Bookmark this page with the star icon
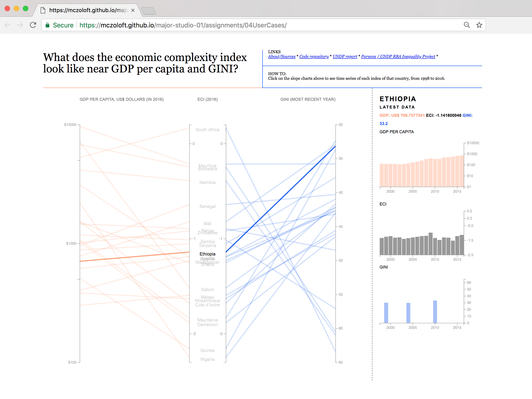Viewport: 532px width, 399px height. [x=479, y=25]
